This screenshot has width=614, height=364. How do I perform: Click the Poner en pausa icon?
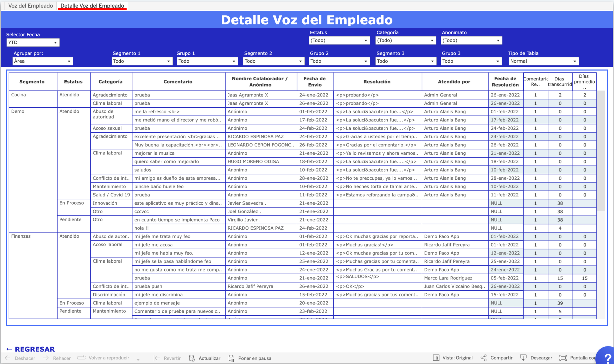point(231,358)
